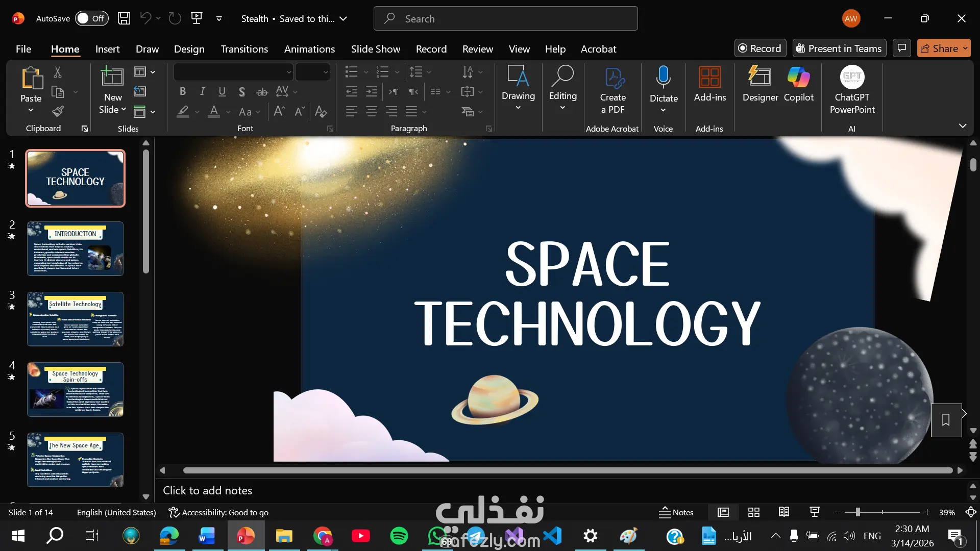
Task: Click the Record button
Action: 760,48
